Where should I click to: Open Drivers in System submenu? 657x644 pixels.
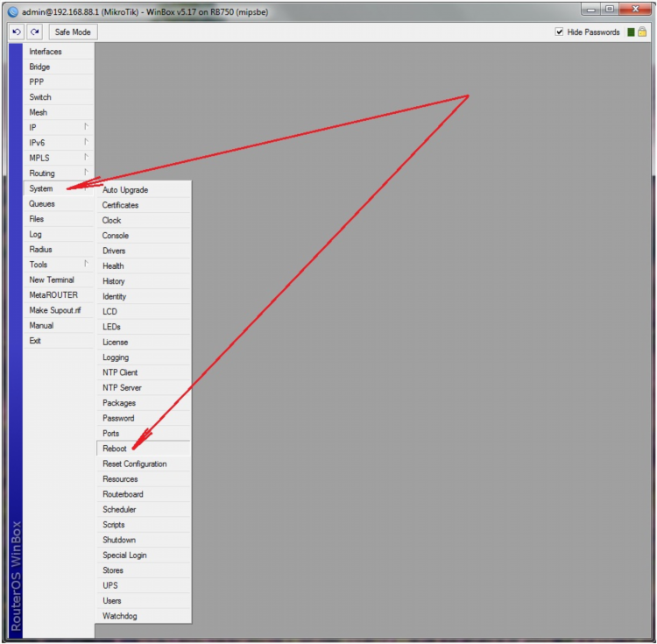point(144,251)
